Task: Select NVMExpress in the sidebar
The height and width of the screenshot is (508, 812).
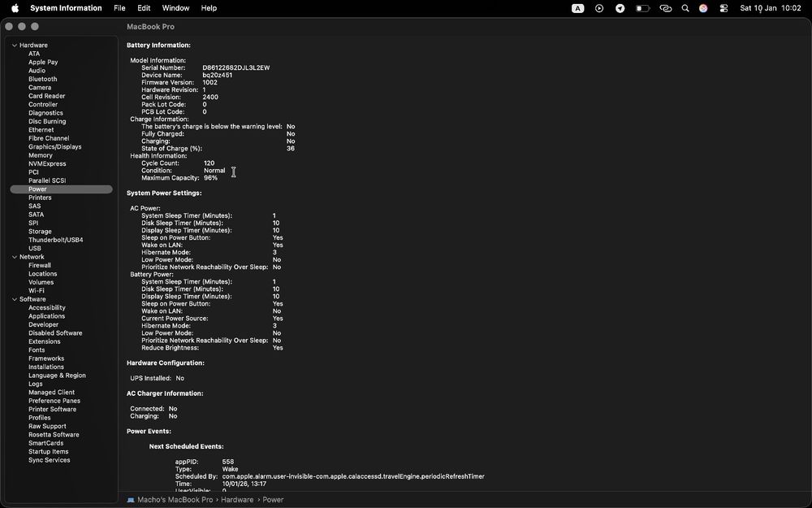Action: [x=47, y=163]
